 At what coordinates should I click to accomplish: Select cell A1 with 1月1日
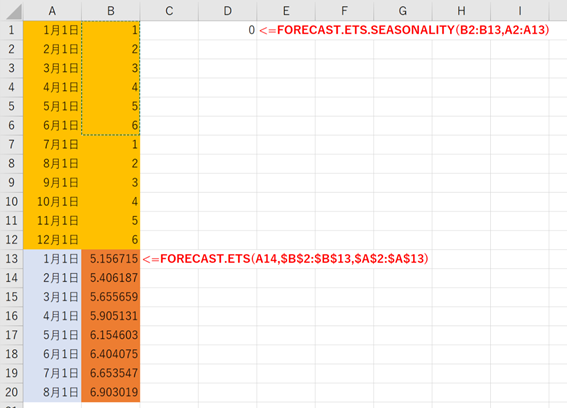tap(52, 30)
